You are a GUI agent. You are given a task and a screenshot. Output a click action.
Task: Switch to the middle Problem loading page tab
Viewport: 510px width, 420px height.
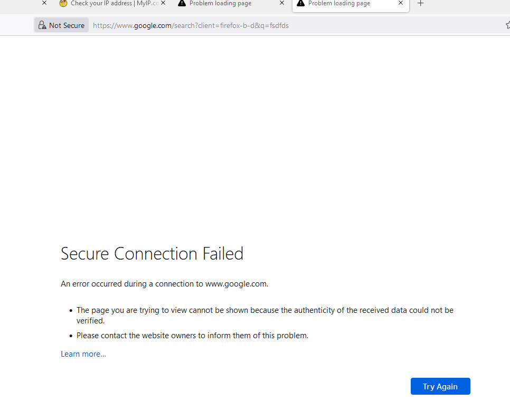[x=221, y=3]
